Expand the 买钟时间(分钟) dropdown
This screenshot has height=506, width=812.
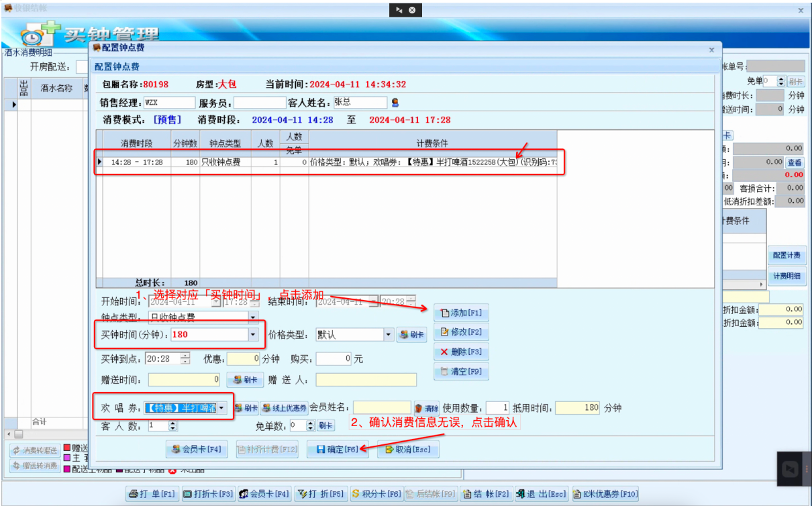coord(253,334)
